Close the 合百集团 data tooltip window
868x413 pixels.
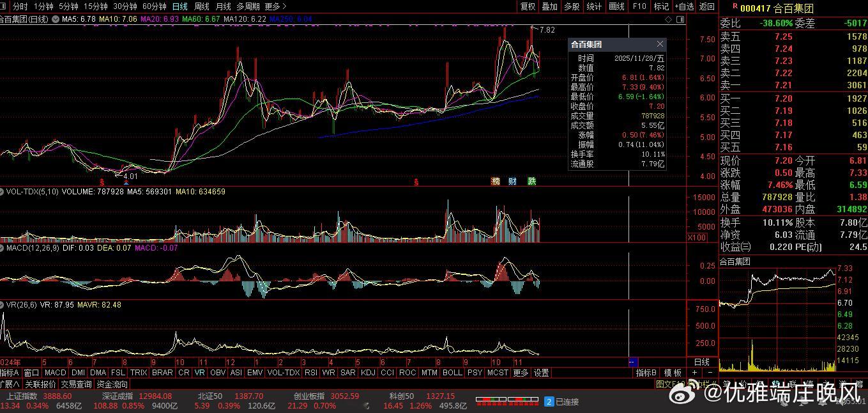point(660,44)
